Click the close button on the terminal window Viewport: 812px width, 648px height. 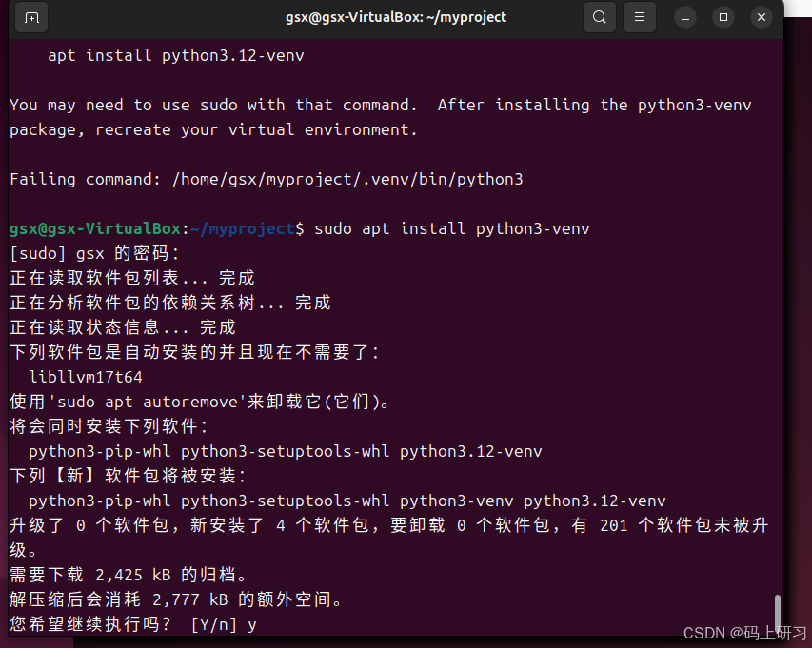click(x=760, y=17)
